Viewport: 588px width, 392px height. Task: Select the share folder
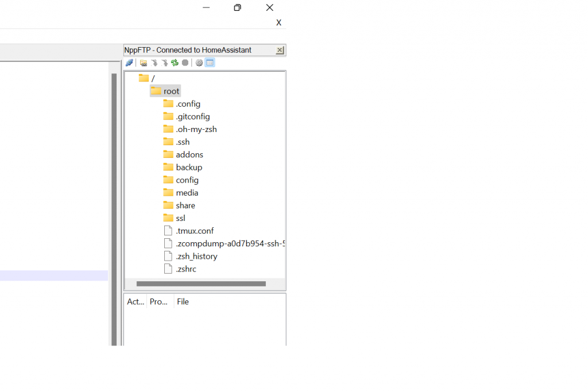[x=180, y=205]
